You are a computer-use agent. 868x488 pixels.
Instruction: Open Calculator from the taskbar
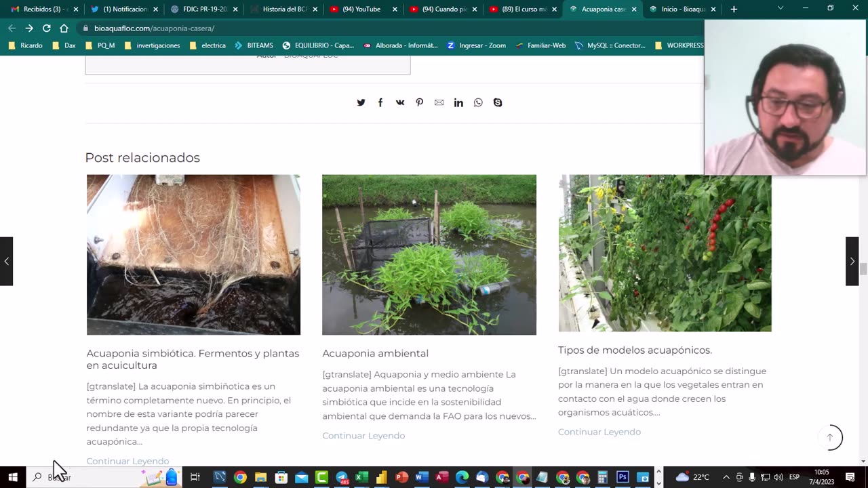[602, 477]
